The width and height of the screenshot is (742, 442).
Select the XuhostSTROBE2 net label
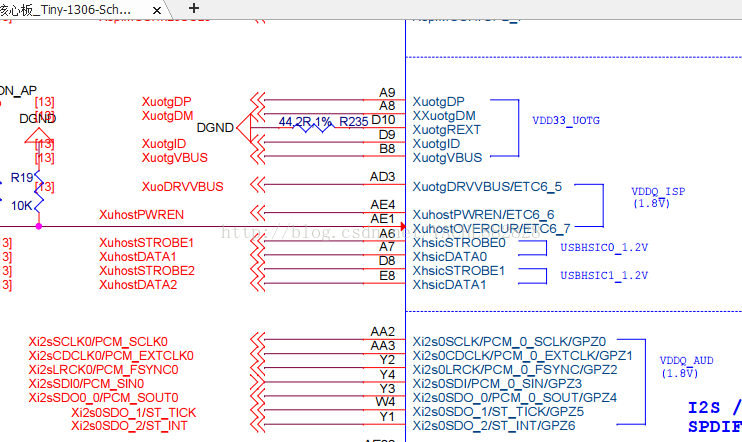coord(147,271)
